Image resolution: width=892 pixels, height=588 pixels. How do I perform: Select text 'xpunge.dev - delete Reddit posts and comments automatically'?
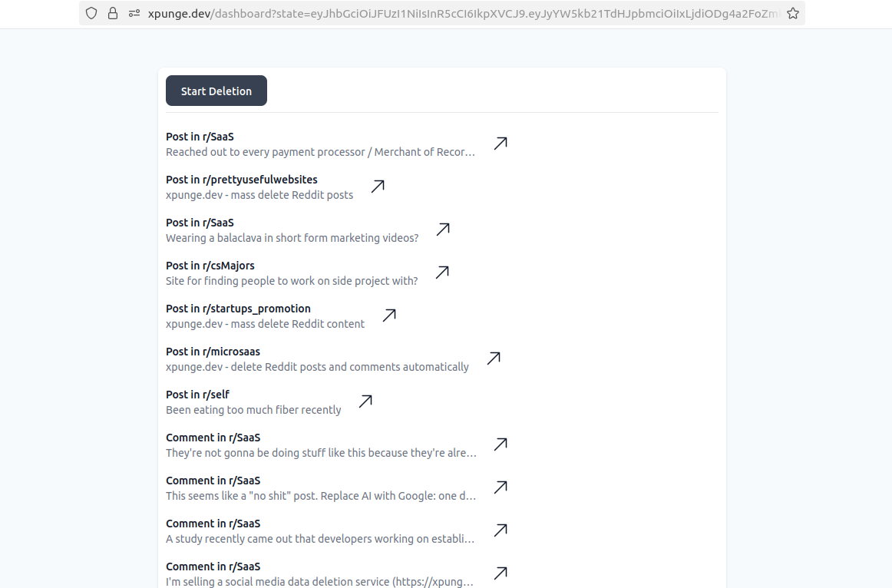coord(318,367)
